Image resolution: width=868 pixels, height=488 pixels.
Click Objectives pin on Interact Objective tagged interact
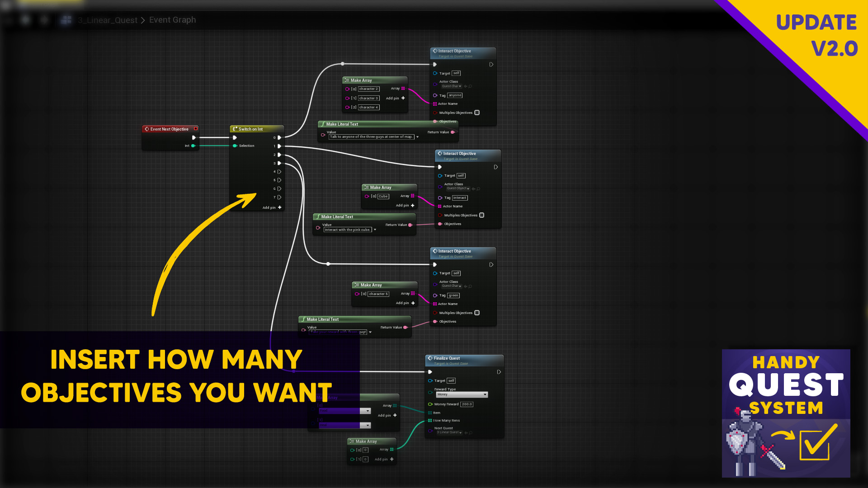[440, 224]
